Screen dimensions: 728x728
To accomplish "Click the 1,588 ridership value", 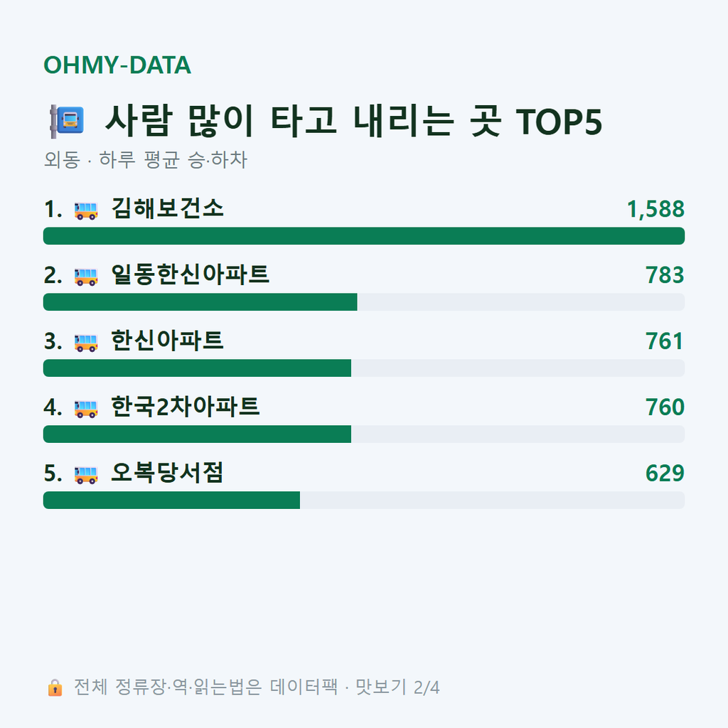I will pyautogui.click(x=655, y=209).
